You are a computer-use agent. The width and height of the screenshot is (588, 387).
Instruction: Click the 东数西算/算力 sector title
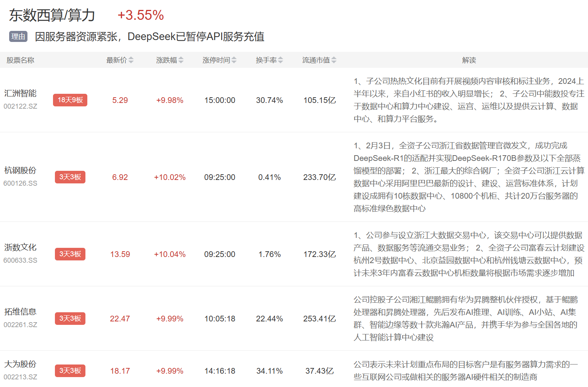point(52,15)
